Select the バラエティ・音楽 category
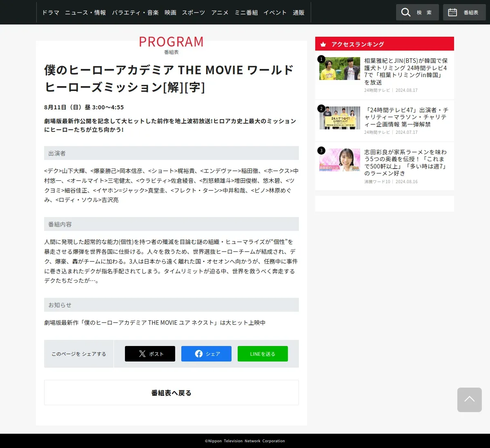Image resolution: width=490 pixels, height=448 pixels. 135,13
